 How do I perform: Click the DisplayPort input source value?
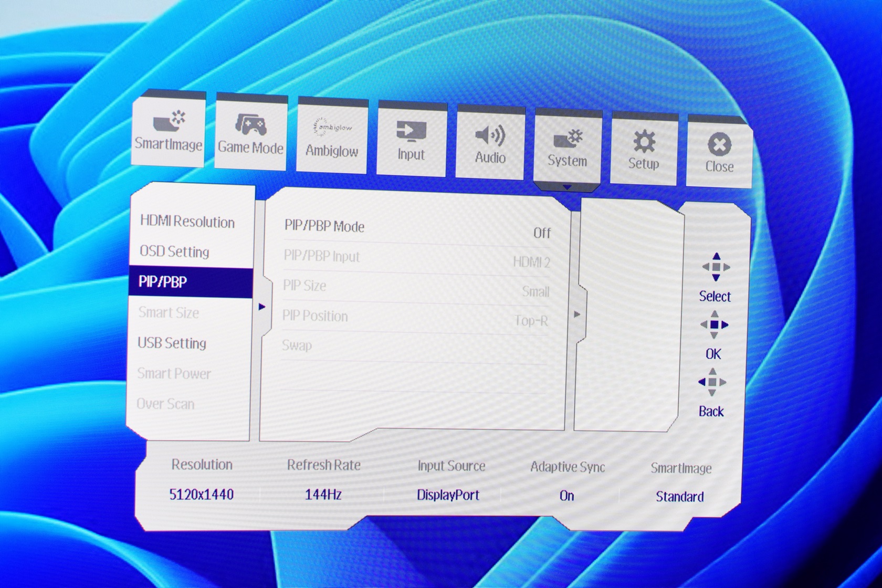click(x=448, y=495)
